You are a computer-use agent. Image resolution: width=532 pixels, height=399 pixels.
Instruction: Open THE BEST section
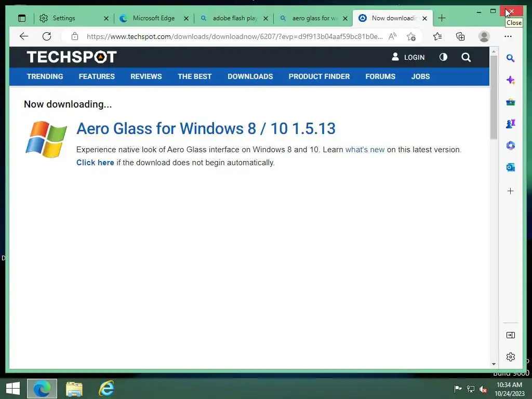coord(195,76)
